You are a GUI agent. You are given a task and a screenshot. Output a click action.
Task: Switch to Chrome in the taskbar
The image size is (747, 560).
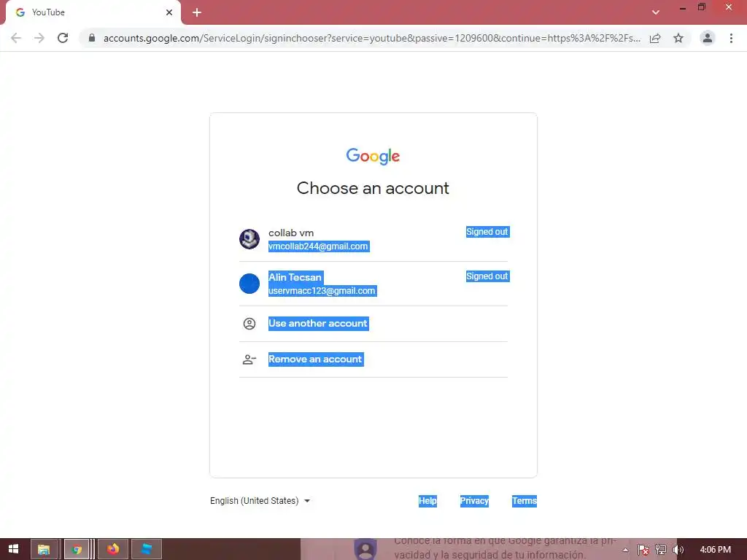(77, 549)
